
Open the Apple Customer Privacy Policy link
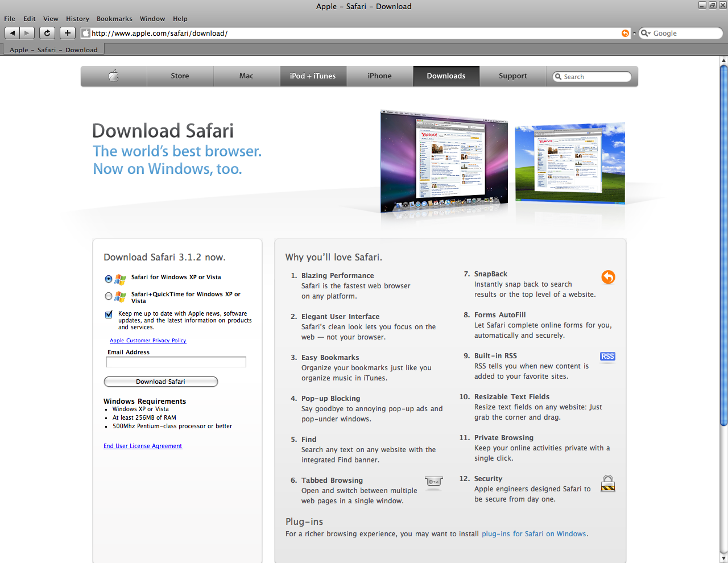(148, 341)
